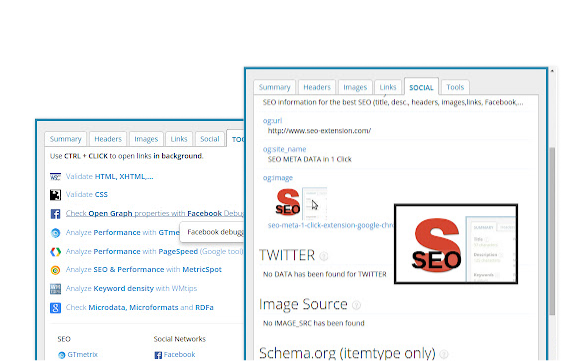Click the SEO section heading in left window
Viewport: 579px width, 361px height.
pyautogui.click(x=64, y=339)
